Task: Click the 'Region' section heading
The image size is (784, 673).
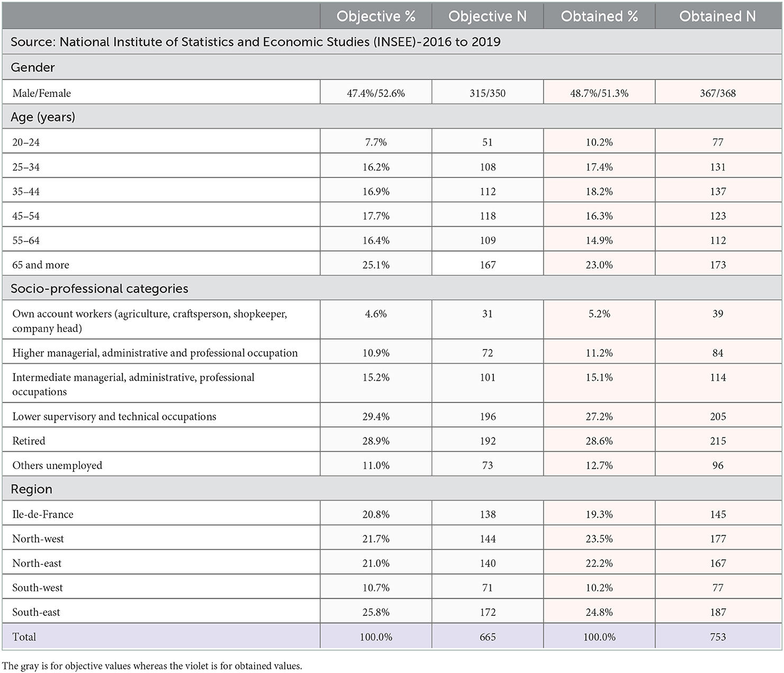Action: (31, 489)
